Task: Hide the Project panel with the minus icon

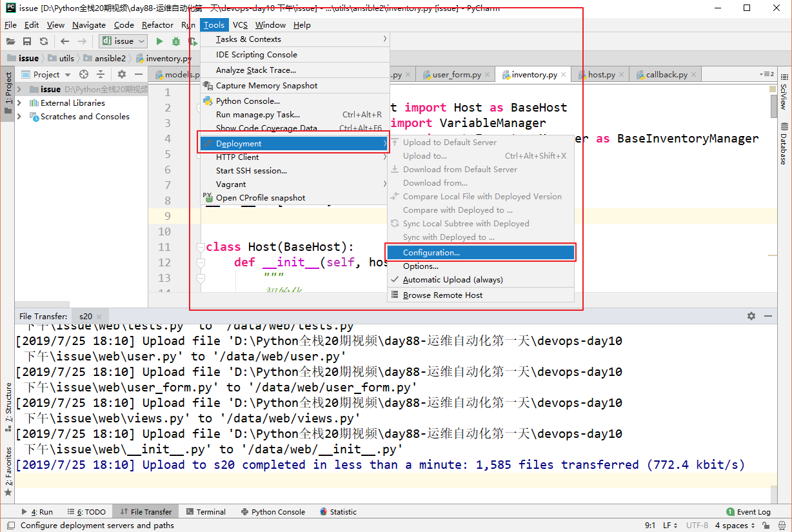Action: (137, 75)
